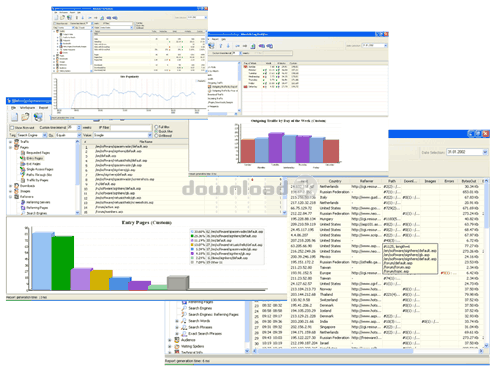The width and height of the screenshot is (500, 375).
Task: Click the globe and monitor toolbar icon
Action: click(x=38, y=117)
